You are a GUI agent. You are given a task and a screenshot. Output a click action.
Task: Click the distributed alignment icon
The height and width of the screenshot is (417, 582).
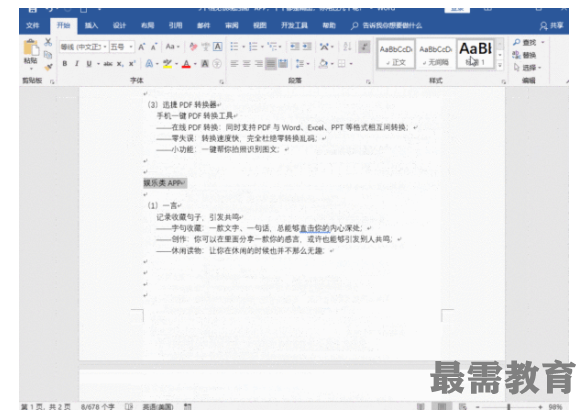[x=283, y=64]
